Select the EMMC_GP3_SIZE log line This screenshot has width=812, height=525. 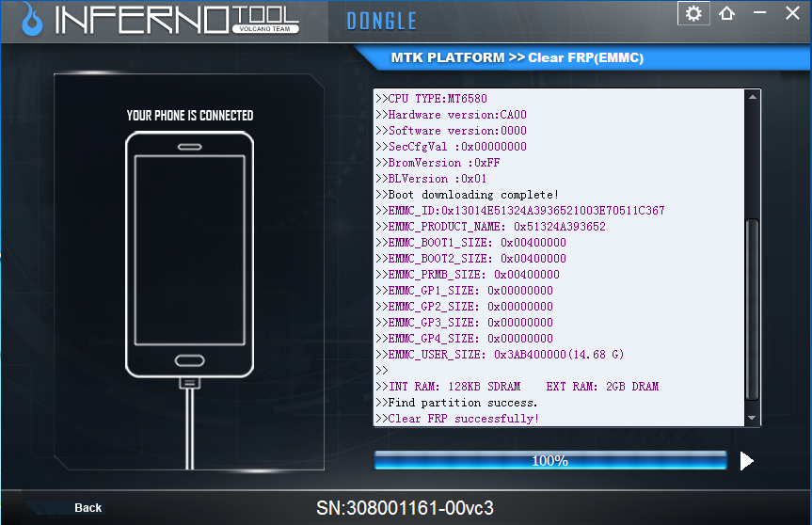tap(464, 323)
